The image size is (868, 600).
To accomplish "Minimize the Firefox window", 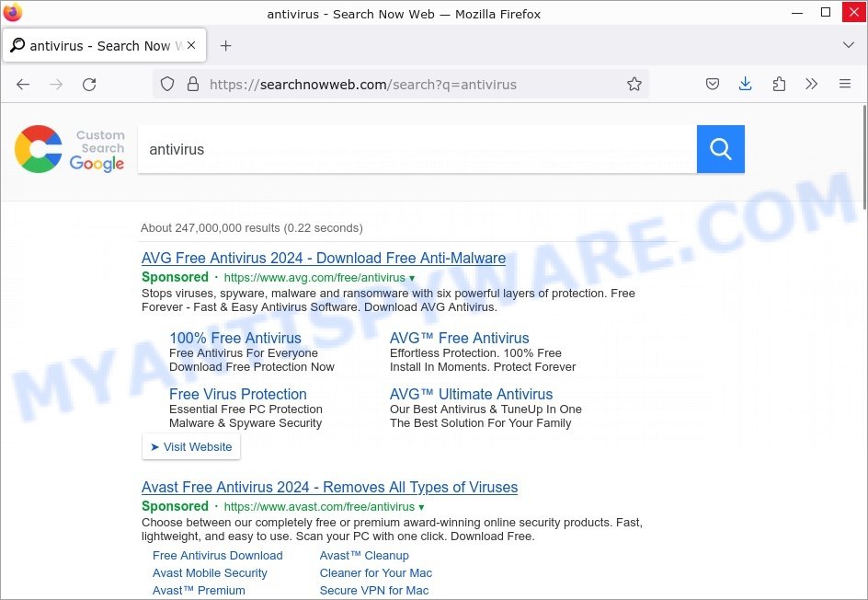I will 797,12.
